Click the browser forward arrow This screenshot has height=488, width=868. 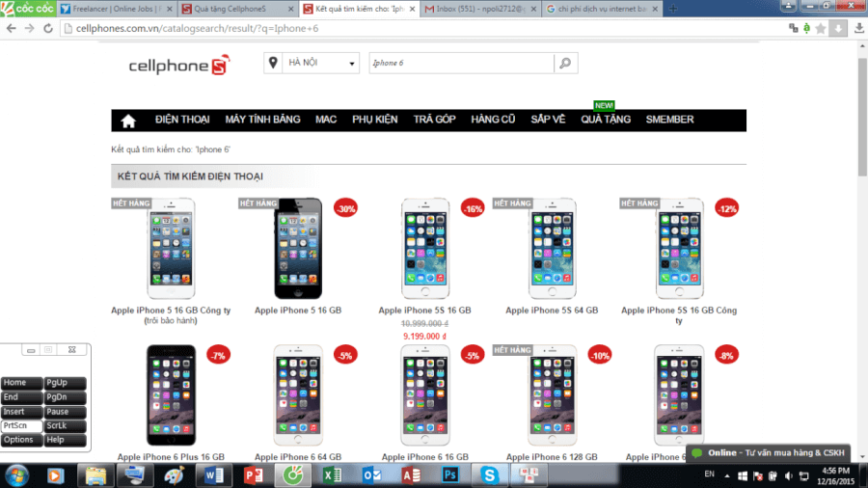pos(29,28)
